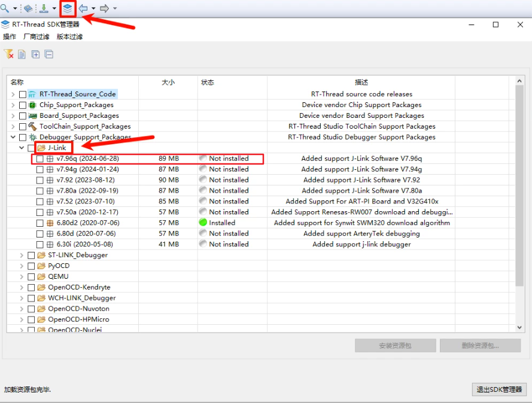Expand the Board_Support_Packages node

click(13, 116)
